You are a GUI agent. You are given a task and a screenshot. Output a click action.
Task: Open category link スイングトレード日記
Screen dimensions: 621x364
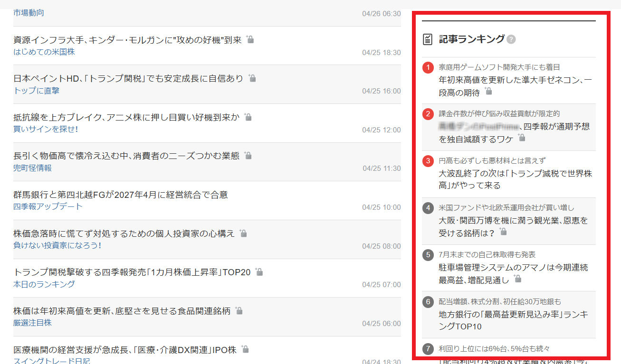[52, 361]
